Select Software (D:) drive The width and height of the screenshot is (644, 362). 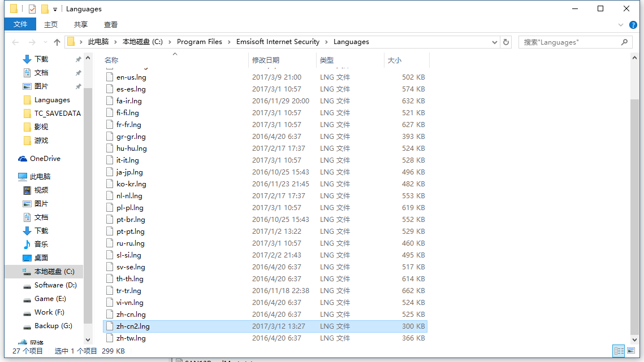point(55,285)
